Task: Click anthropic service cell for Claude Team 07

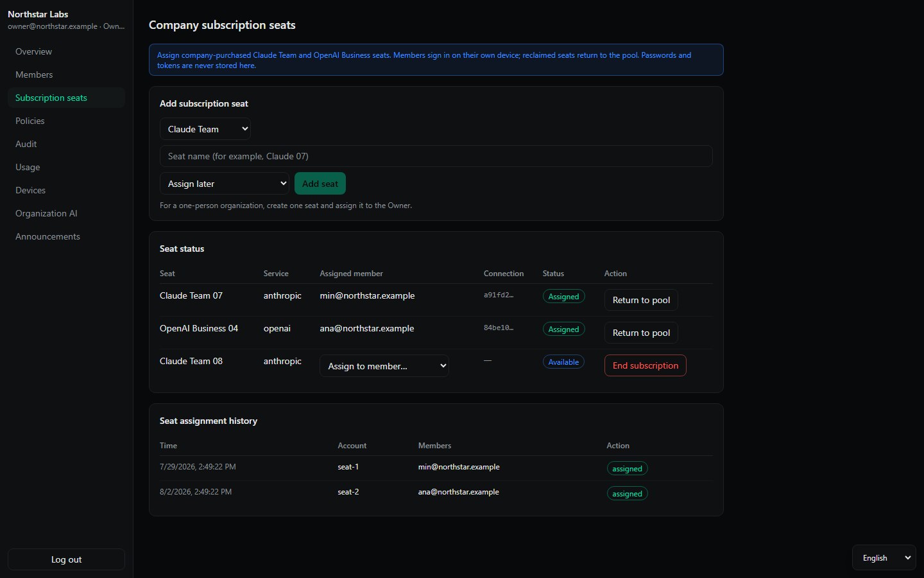Action: pyautogui.click(x=282, y=295)
